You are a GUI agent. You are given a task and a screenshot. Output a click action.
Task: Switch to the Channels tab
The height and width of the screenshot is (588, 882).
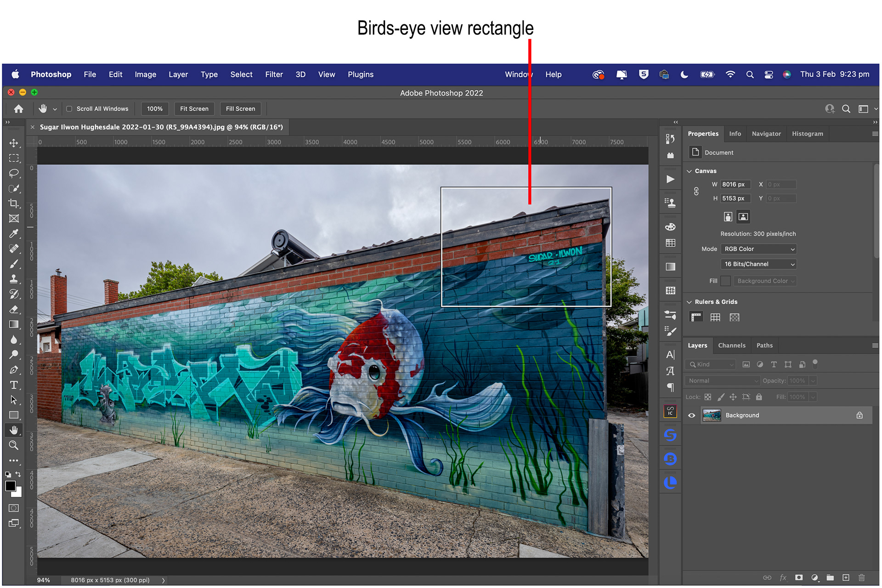732,345
